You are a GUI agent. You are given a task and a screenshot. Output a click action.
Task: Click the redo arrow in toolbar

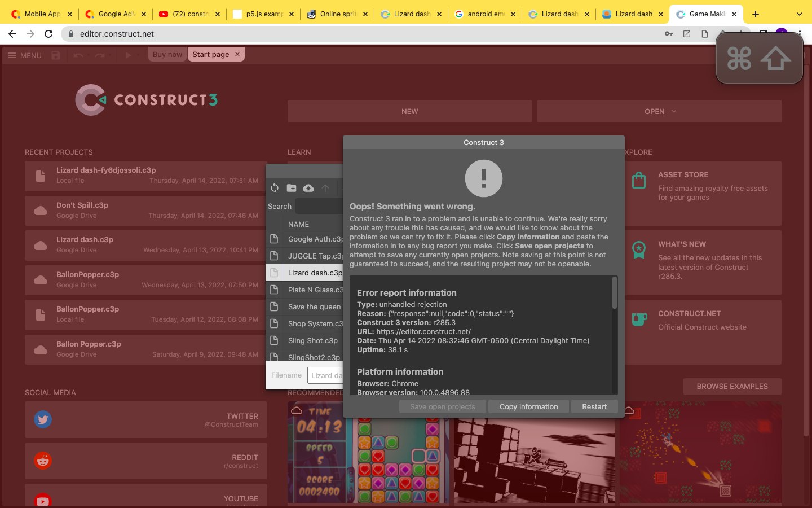point(100,55)
